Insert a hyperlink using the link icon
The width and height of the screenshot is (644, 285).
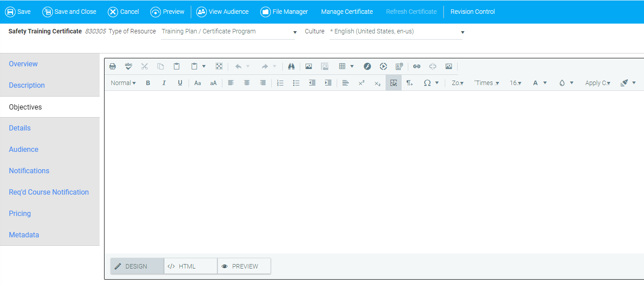417,66
